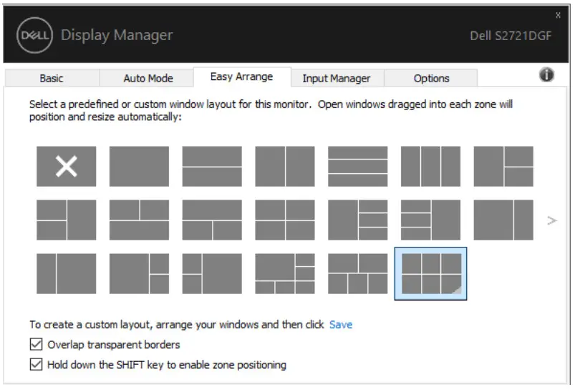The image size is (575, 392).
Task: Close the Display Manager window
Action: tap(559, 15)
